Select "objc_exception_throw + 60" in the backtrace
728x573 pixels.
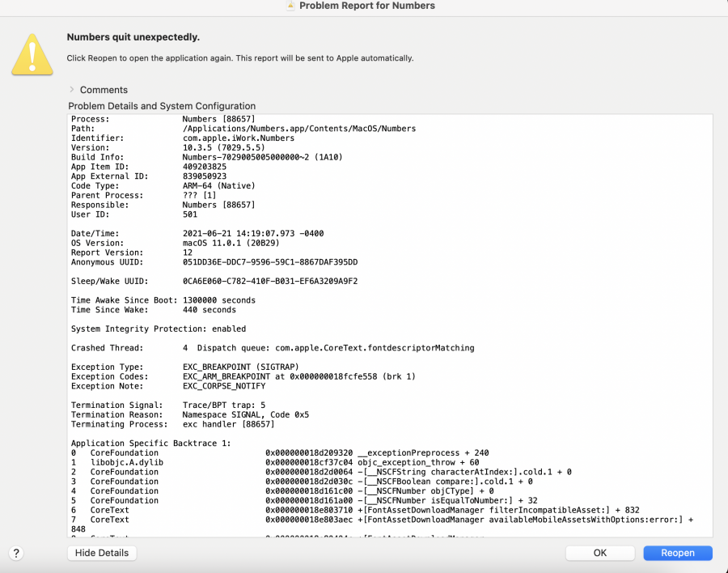click(x=418, y=462)
